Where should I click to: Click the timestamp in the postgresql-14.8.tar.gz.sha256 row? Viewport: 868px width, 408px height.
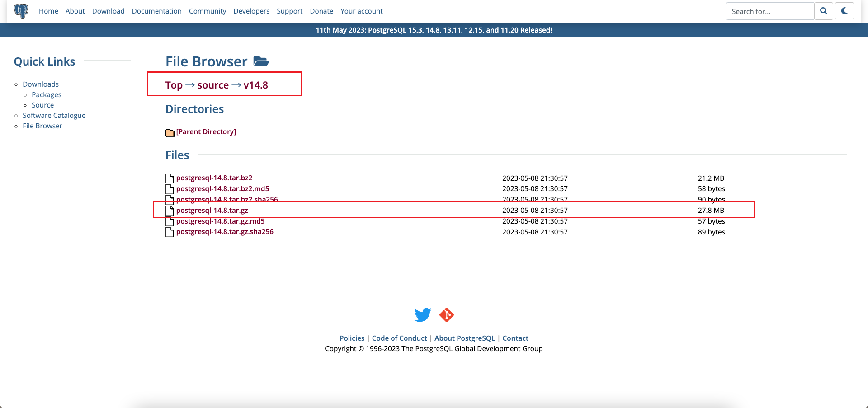(x=535, y=232)
